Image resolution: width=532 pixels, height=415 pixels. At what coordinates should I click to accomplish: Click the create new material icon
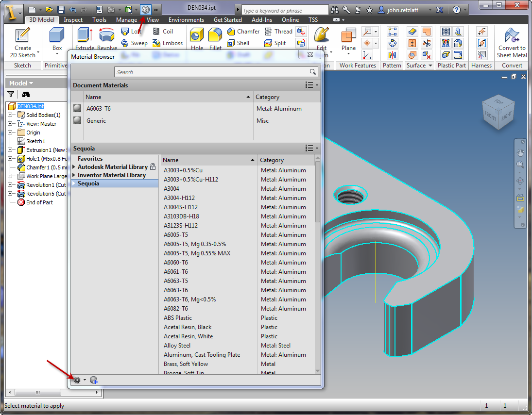point(94,380)
